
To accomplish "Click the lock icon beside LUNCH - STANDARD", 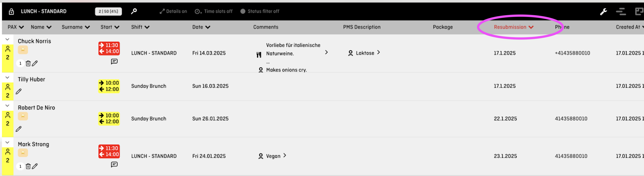I will click(11, 11).
